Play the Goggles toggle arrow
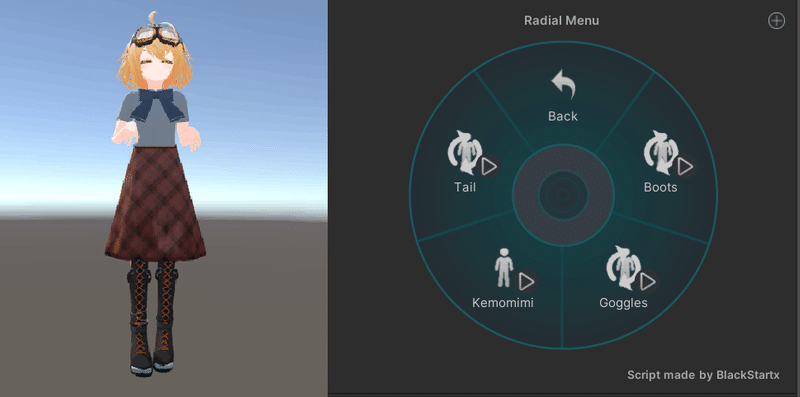 click(x=648, y=281)
